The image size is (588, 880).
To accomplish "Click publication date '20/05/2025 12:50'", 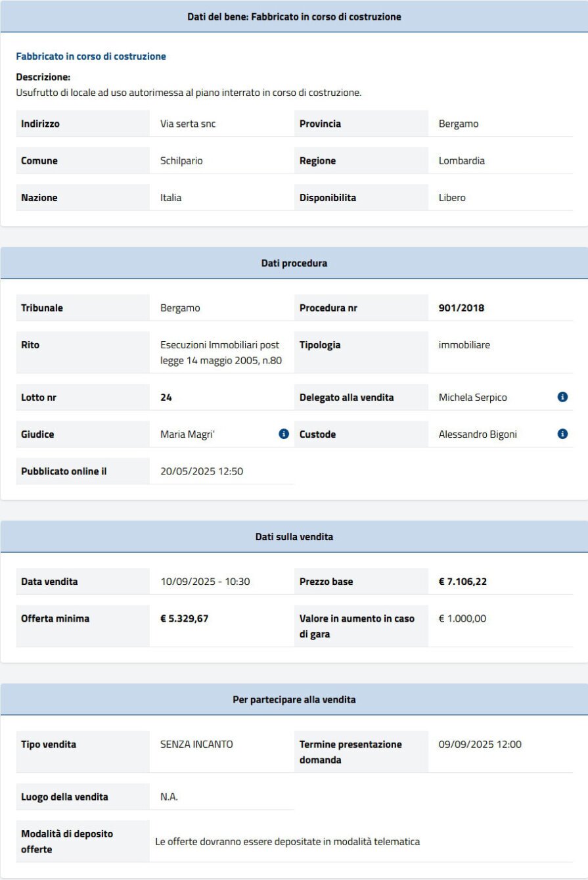I will point(202,471).
